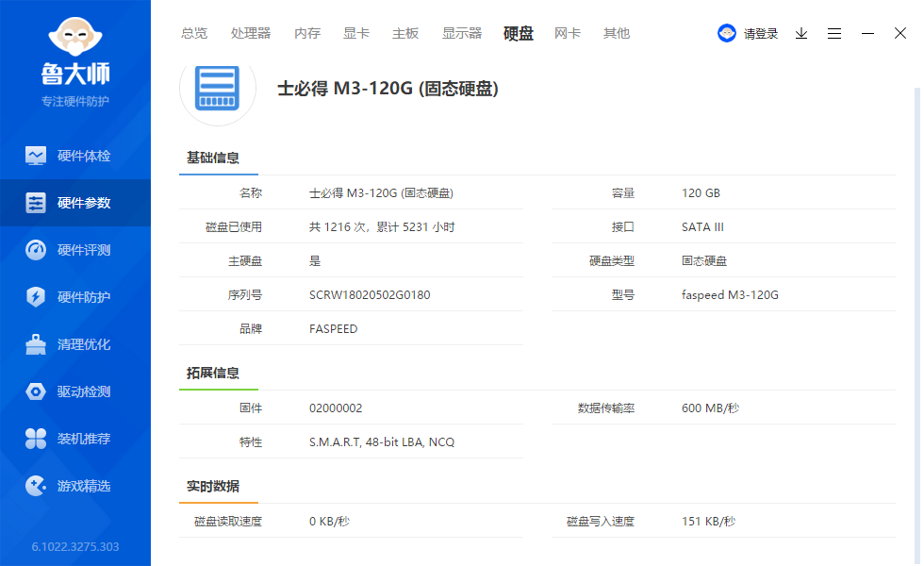The width and height of the screenshot is (924, 566).
Task: Click interface value SATA III
Action: point(702,227)
